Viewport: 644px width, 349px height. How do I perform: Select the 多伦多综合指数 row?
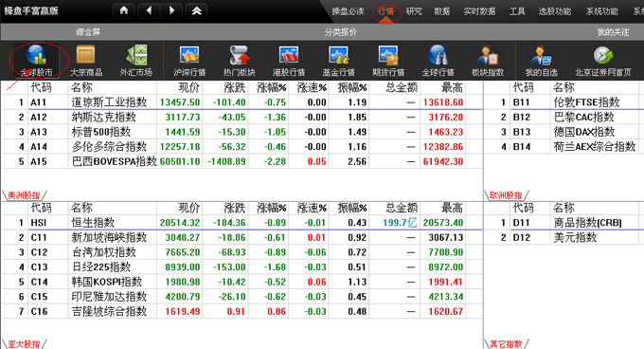241,147
